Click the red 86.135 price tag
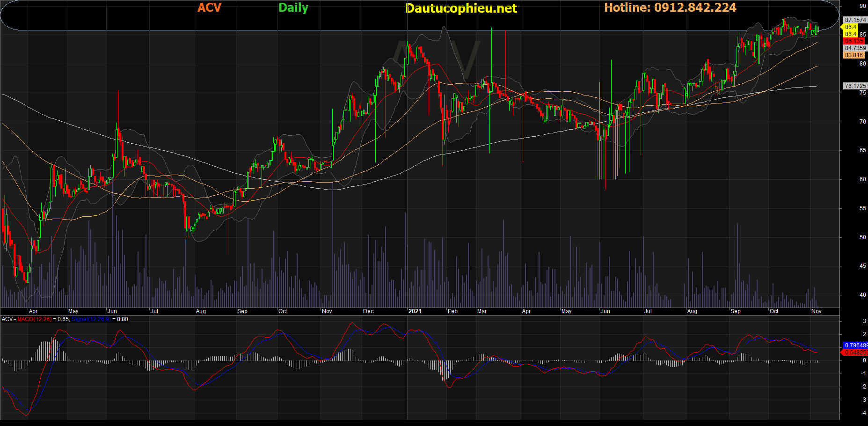868x426 pixels. [x=854, y=41]
